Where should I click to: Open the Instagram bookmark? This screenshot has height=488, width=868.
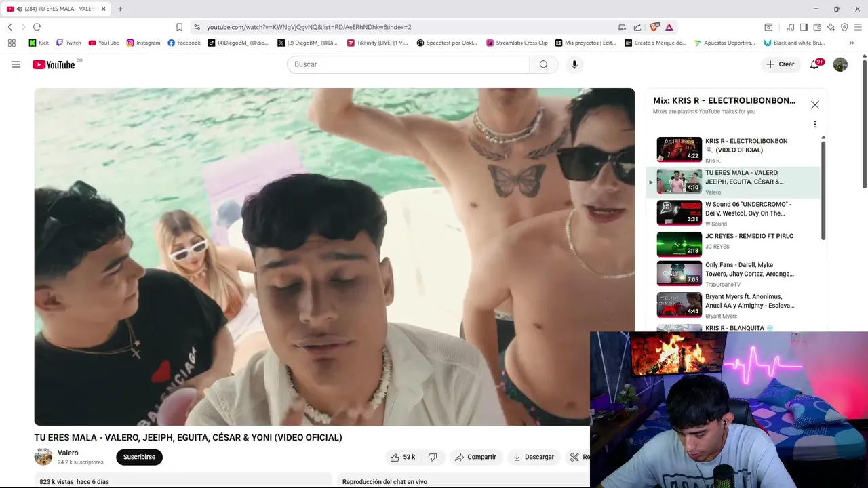click(143, 43)
